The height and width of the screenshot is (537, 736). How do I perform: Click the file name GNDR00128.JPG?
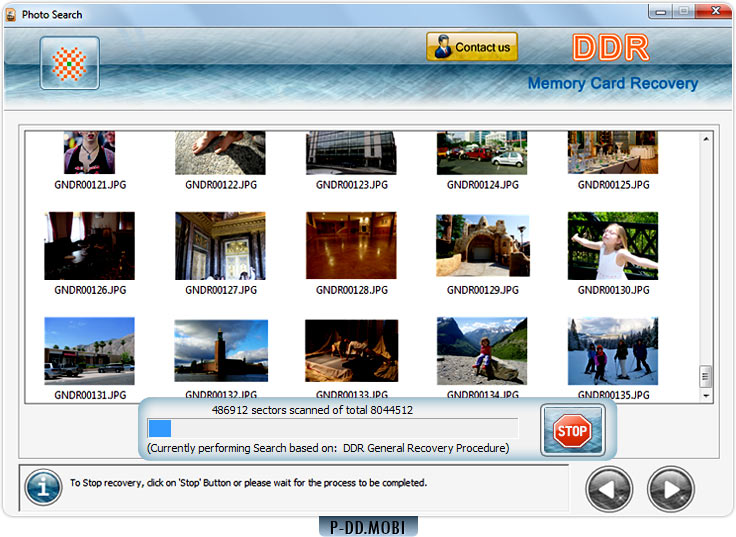point(352,290)
